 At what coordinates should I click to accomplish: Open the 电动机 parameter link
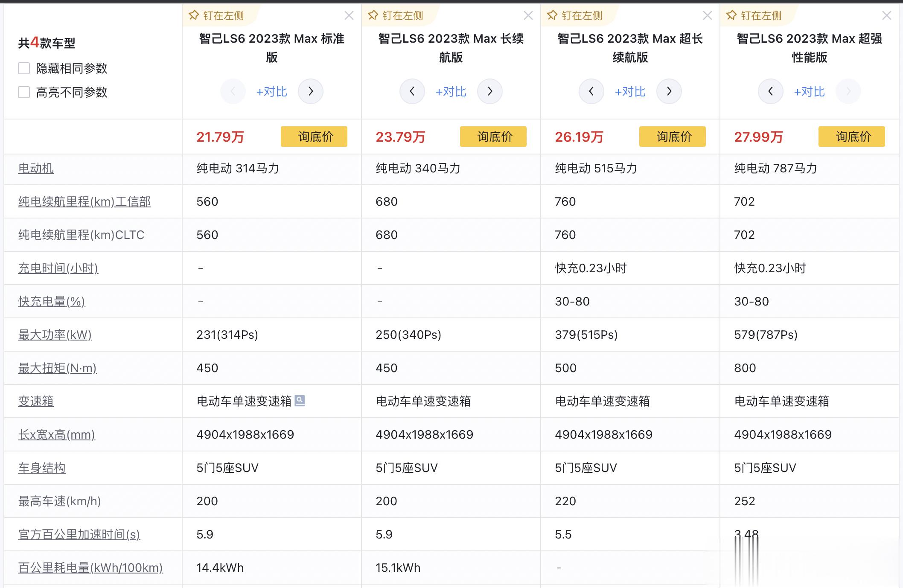(x=36, y=169)
